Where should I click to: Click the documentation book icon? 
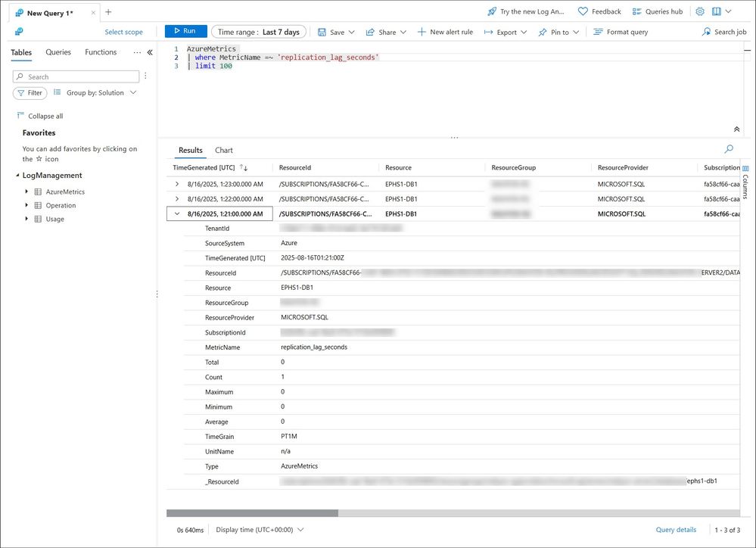717,11
